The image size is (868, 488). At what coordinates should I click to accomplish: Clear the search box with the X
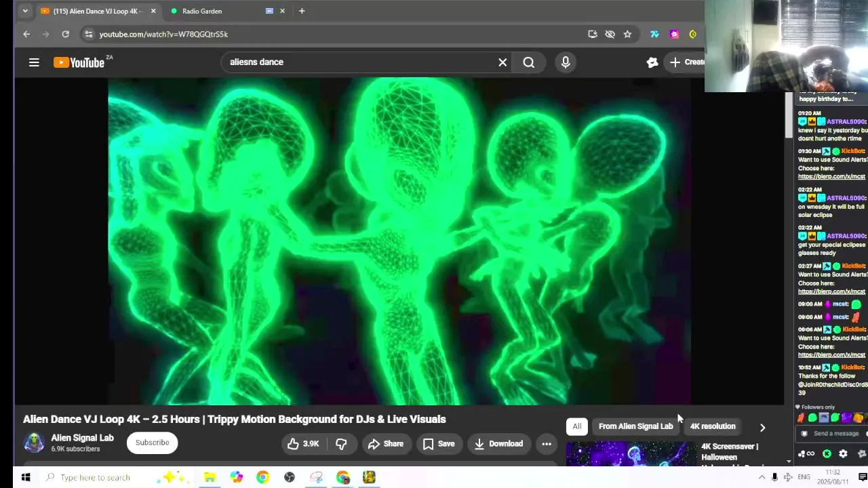(502, 62)
